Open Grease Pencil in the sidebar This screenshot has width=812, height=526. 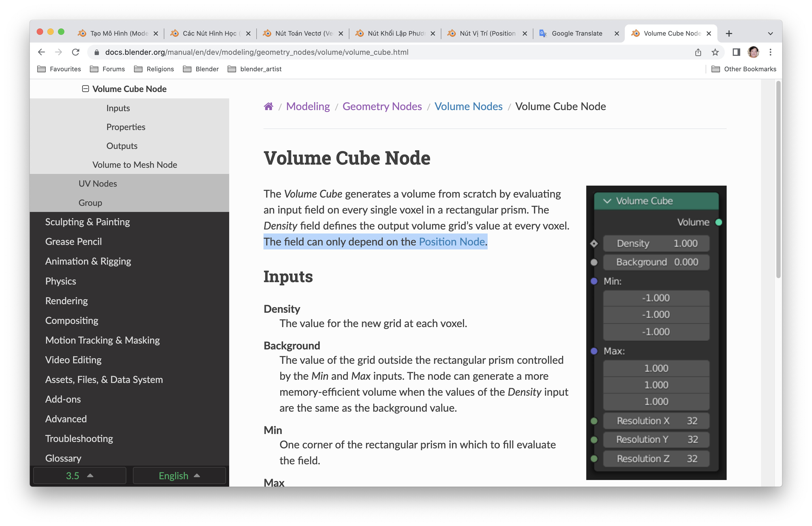click(x=73, y=242)
